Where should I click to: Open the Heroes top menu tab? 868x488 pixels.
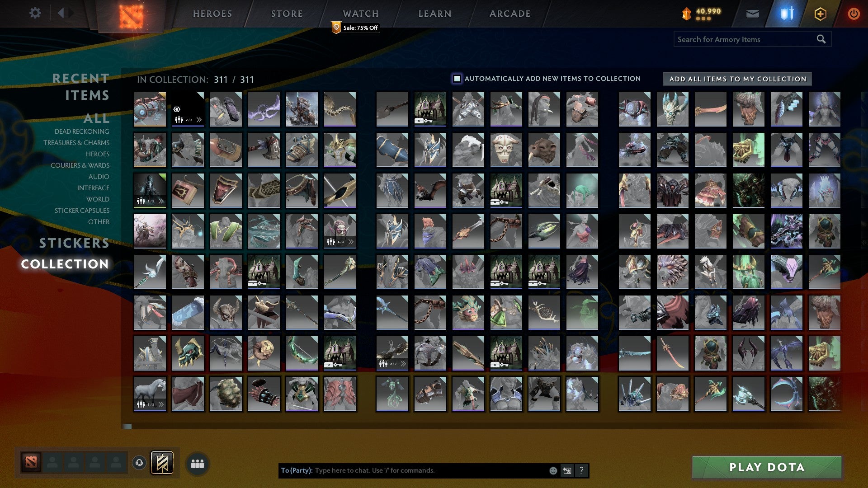click(212, 14)
